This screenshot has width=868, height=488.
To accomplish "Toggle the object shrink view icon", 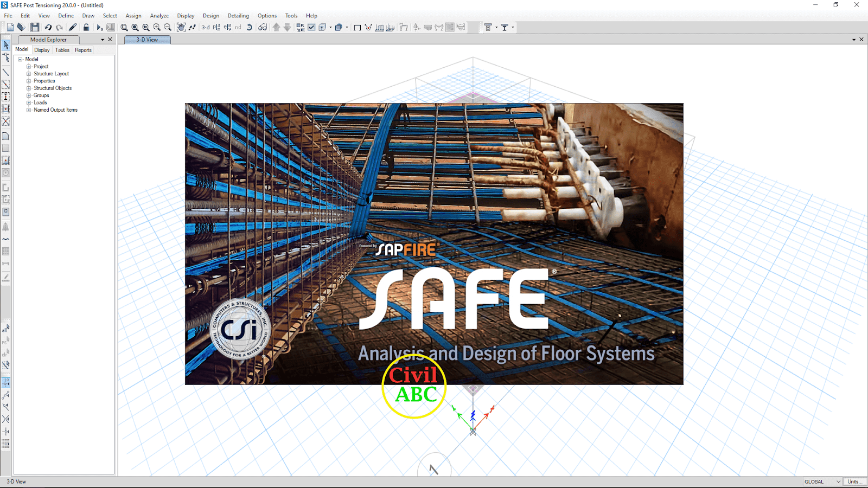I will (x=301, y=27).
